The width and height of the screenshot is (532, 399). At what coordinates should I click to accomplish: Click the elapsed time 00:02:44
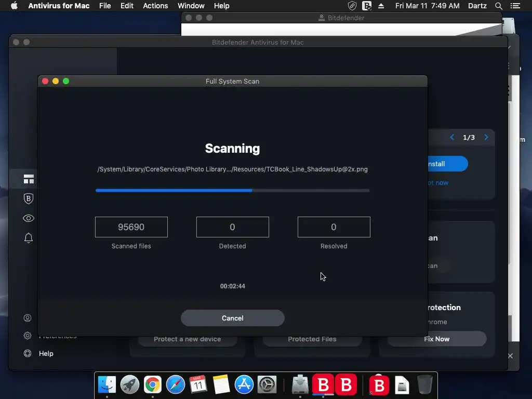232,286
